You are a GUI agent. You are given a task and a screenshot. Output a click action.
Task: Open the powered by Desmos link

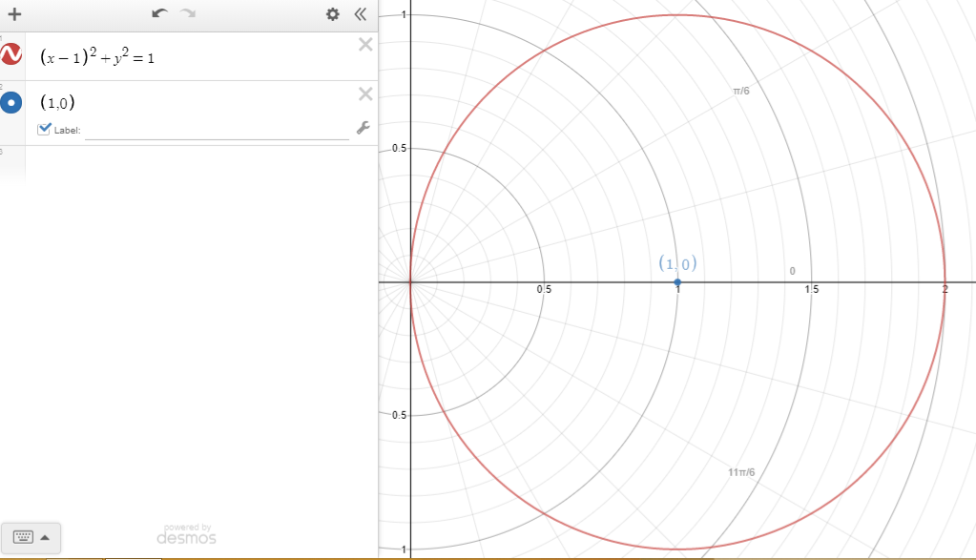[x=186, y=534]
